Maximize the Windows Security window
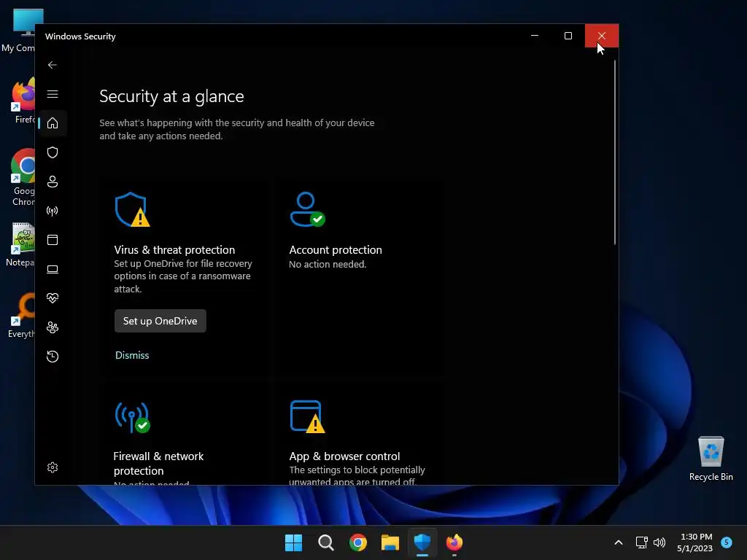The image size is (747, 560). (x=568, y=36)
